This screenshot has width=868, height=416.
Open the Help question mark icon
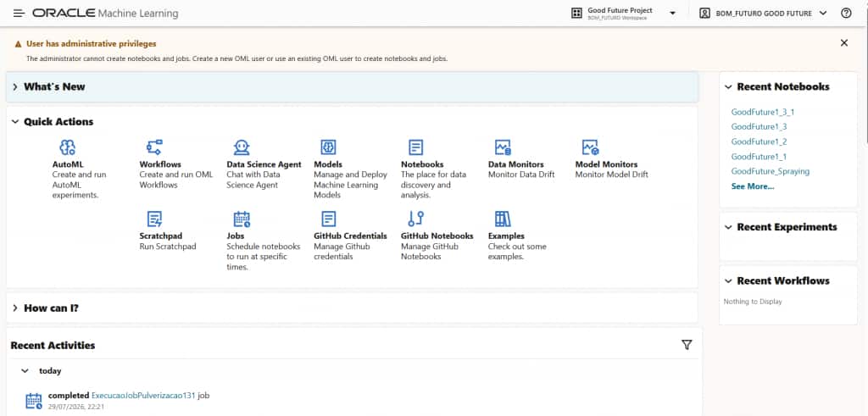pyautogui.click(x=846, y=14)
